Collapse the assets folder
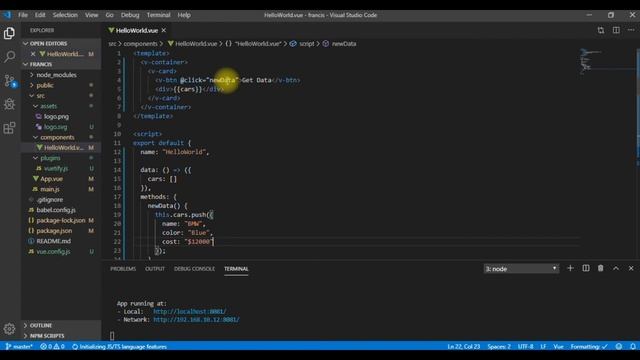This screenshot has width=640, height=360. click(48, 106)
